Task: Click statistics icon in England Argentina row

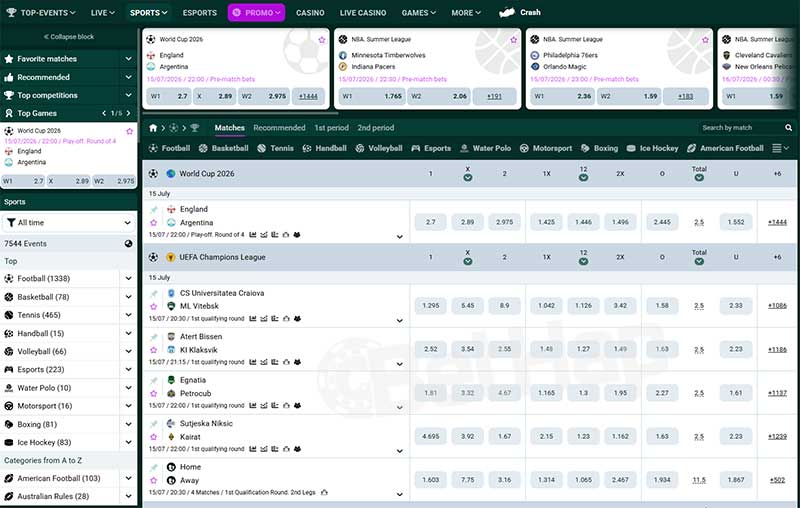Action: point(253,235)
